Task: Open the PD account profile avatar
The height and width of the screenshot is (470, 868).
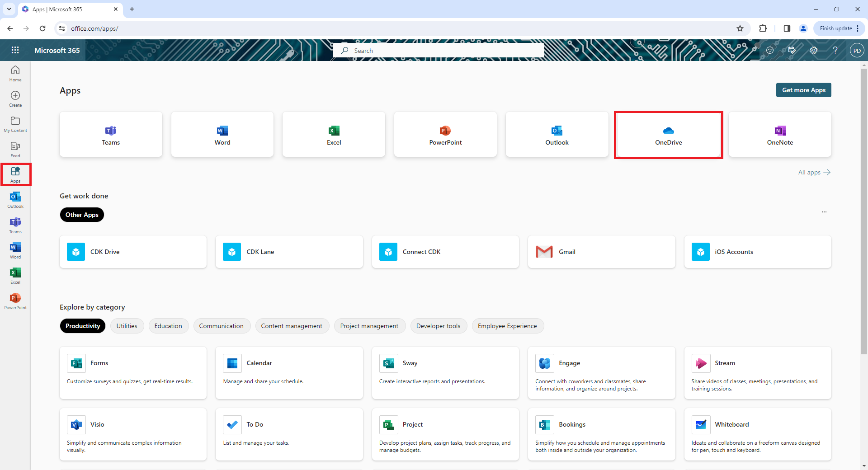Action: (857, 50)
